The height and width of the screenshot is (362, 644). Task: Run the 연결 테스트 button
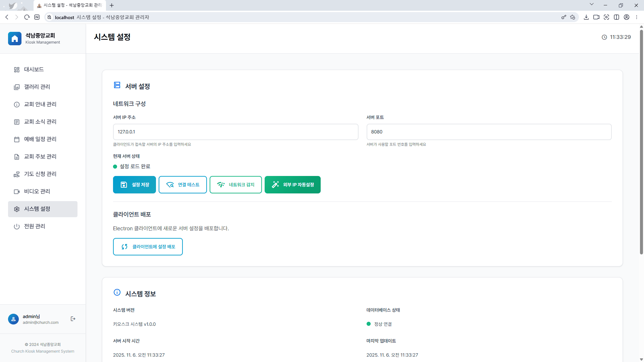coord(182,185)
